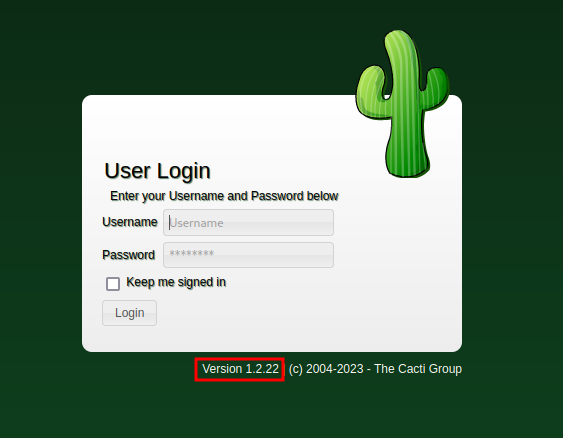Click the 2004-2023 copyright years

[335, 369]
